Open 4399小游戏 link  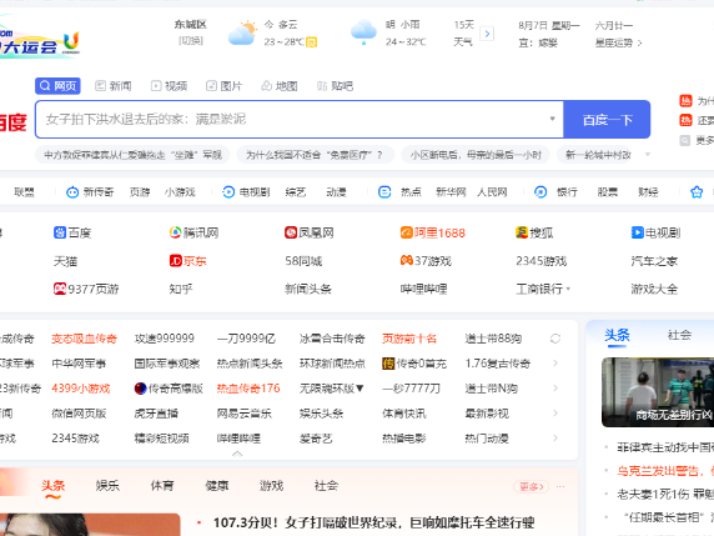[81, 388]
